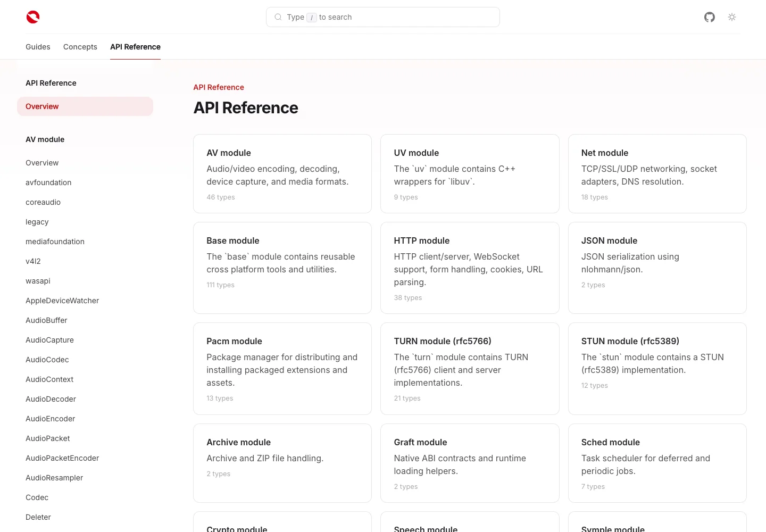Screen dimensions: 766x532
Task: Open Overview under AV module in sidebar
Action: [x=42, y=163]
